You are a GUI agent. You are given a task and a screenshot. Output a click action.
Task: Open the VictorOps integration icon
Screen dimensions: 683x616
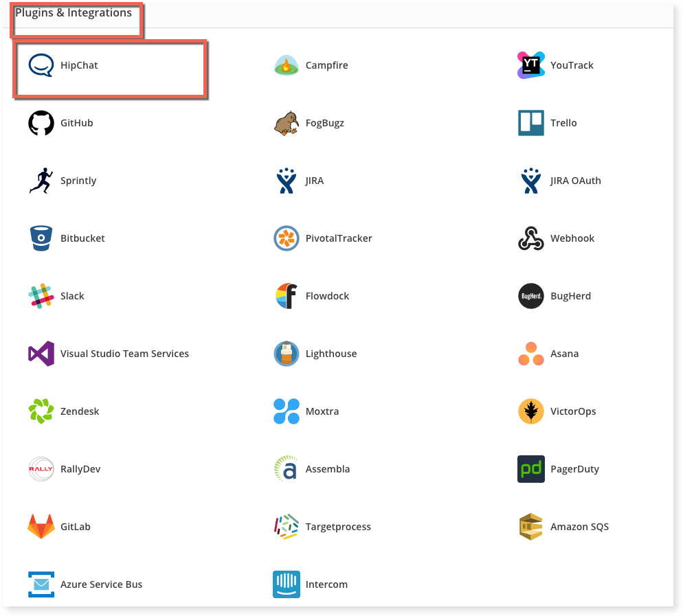tap(530, 411)
